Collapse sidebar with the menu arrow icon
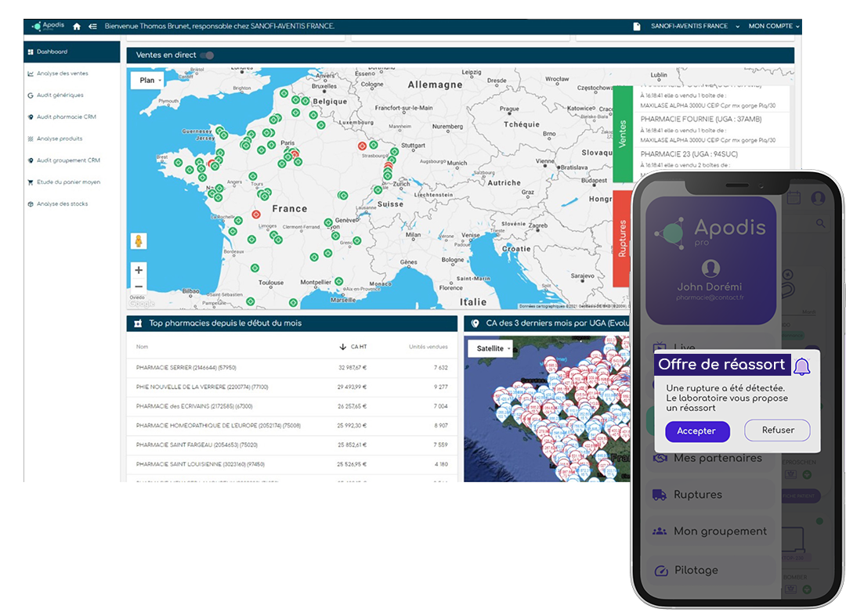 tap(92, 27)
